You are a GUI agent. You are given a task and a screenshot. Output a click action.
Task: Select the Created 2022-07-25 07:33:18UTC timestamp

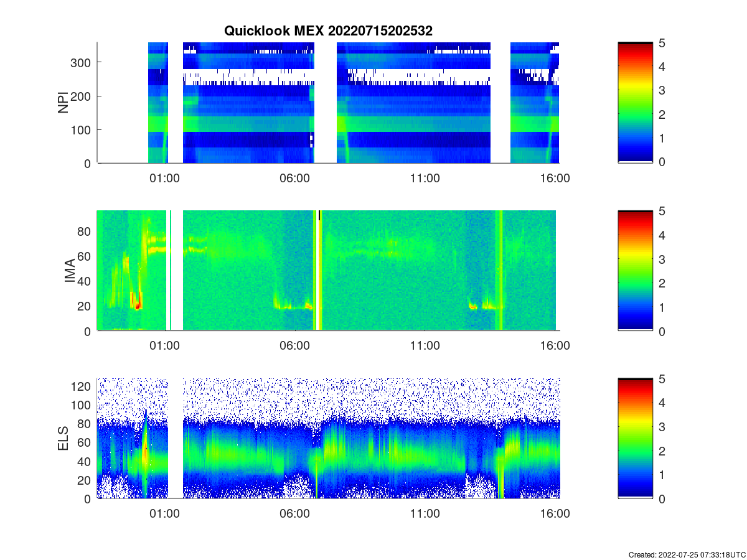pos(687,554)
